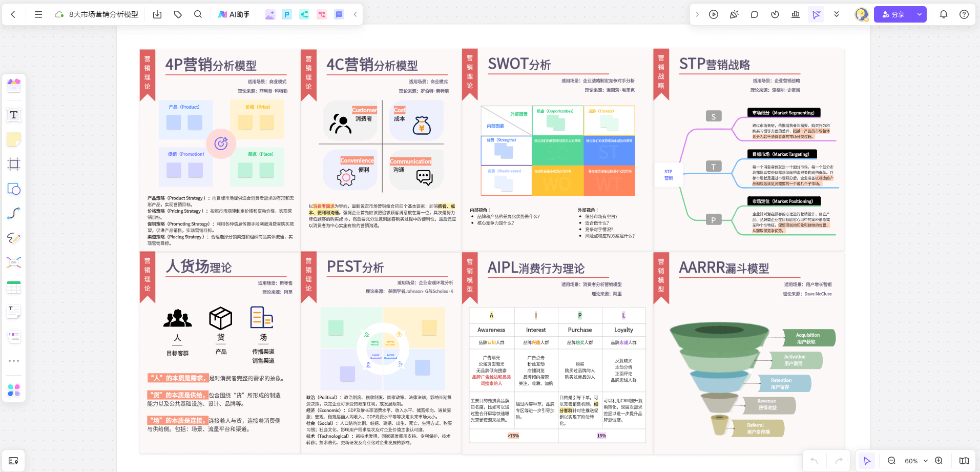This screenshot has width=980, height=472.
Task: Start Presentation mode from the top toolbar
Action: click(714, 14)
